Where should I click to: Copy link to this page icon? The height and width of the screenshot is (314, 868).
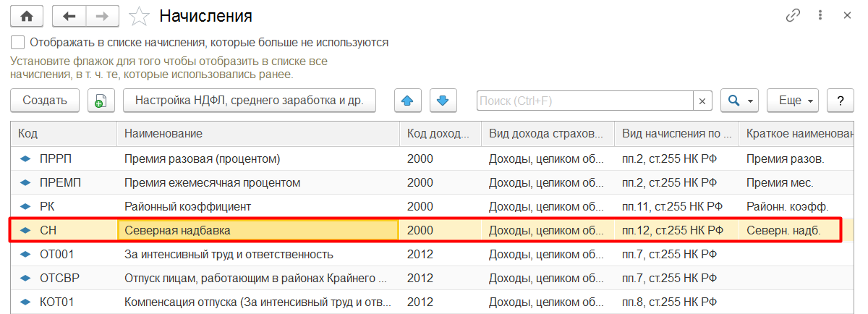tap(793, 15)
